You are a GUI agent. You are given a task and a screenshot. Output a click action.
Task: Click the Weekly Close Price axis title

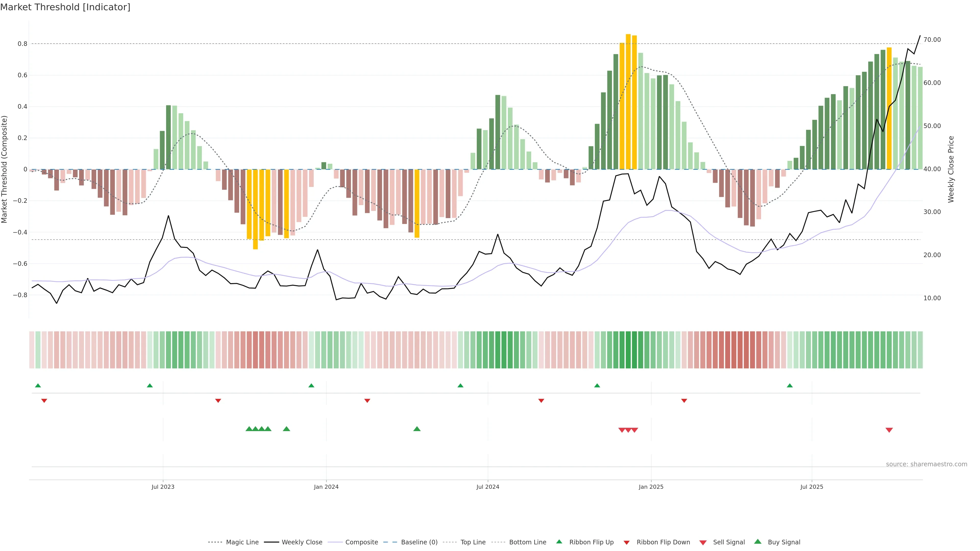click(951, 169)
